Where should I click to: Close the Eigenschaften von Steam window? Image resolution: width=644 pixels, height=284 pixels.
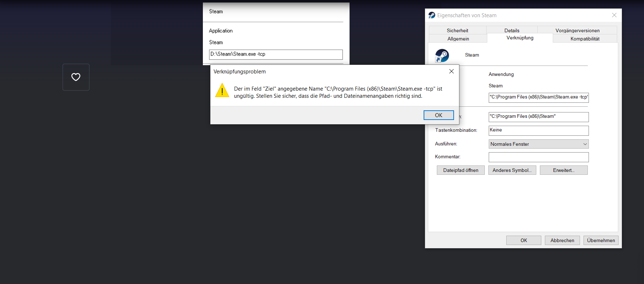[614, 15]
